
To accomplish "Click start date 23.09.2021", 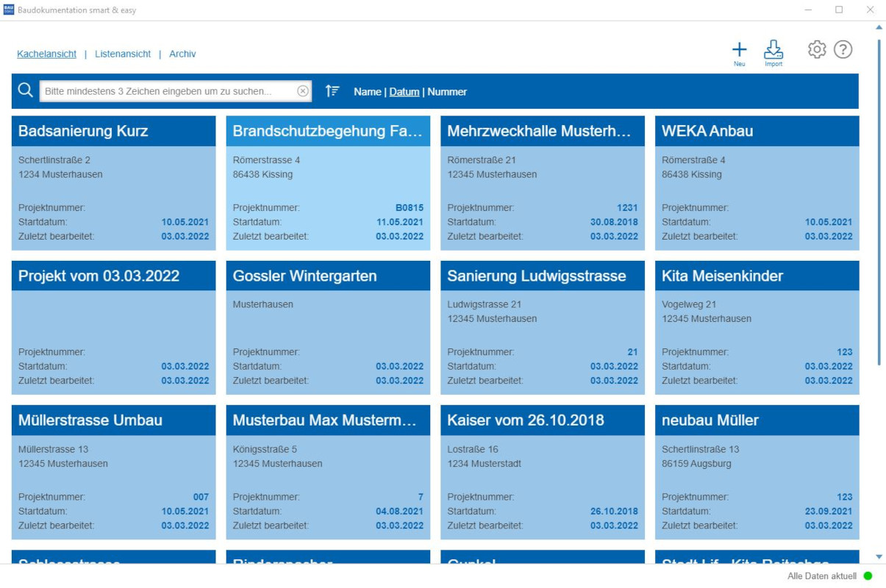I will 829,511.
